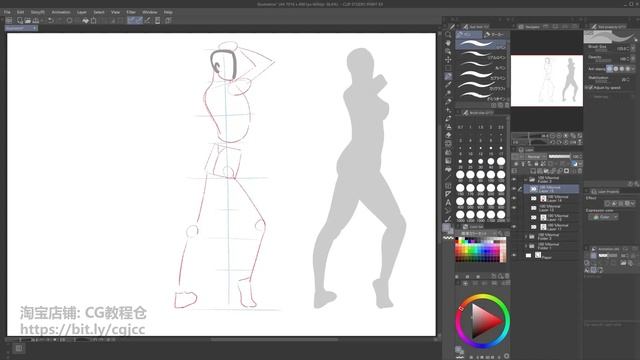Click the New document toolbar icon
This screenshot has width=640, height=360.
click(20, 20)
